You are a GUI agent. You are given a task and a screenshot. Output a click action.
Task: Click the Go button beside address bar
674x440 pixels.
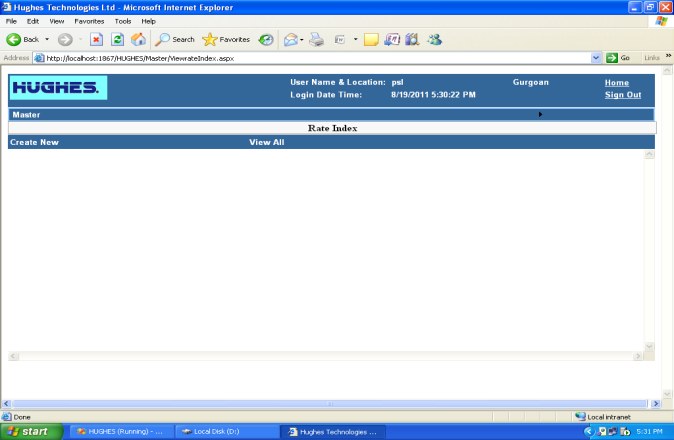(x=618, y=58)
